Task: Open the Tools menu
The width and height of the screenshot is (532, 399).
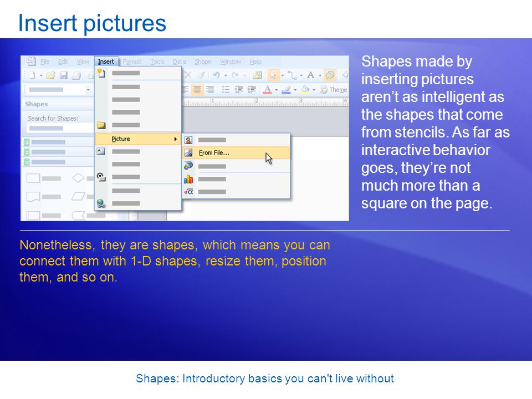Action: coord(157,62)
